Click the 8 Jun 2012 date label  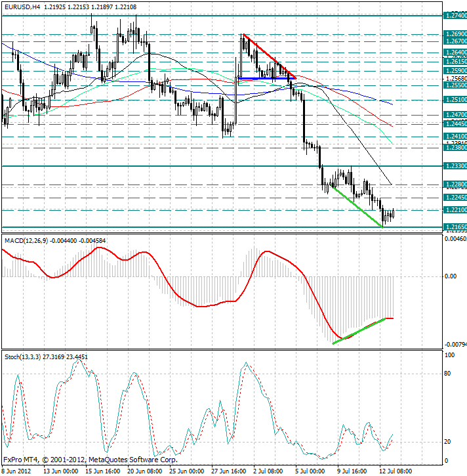pos(18,471)
